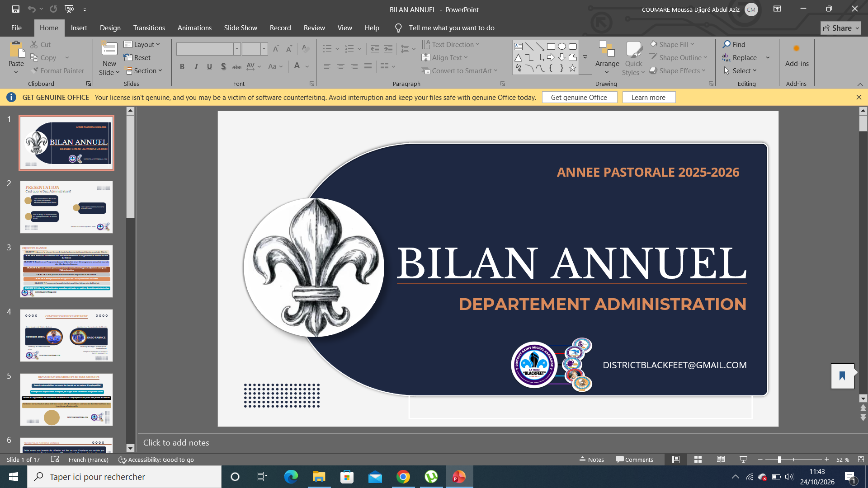The image size is (868, 488).
Task: Save the presentation with the floppy icon
Action: [x=15, y=9]
